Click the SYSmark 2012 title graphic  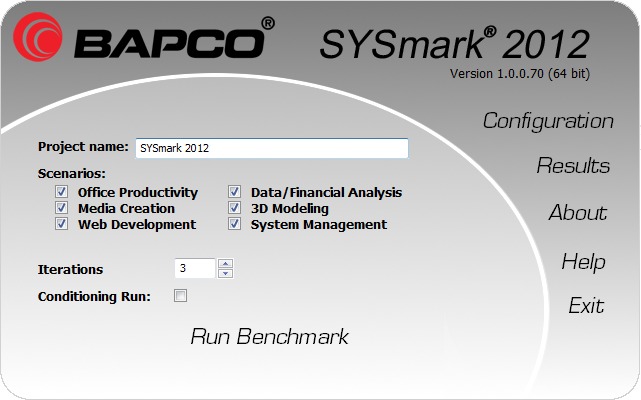point(455,43)
